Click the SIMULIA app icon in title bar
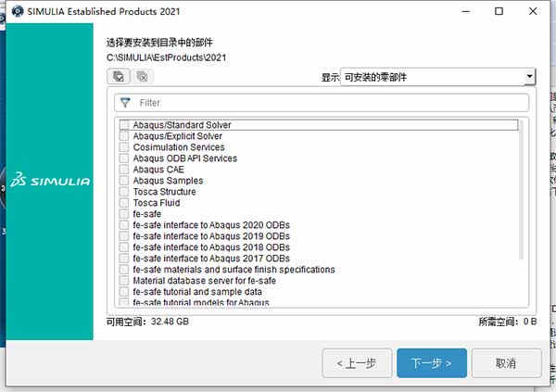 pyautogui.click(x=18, y=11)
